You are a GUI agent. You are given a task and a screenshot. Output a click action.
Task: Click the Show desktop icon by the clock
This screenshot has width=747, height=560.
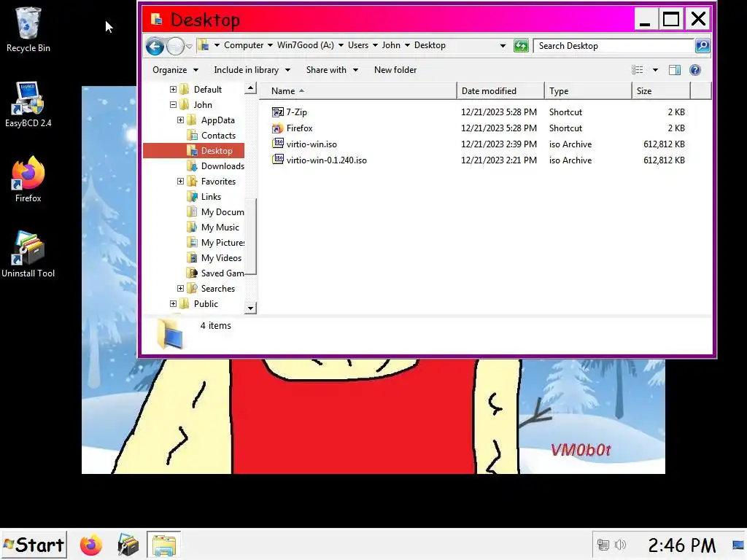click(x=738, y=545)
